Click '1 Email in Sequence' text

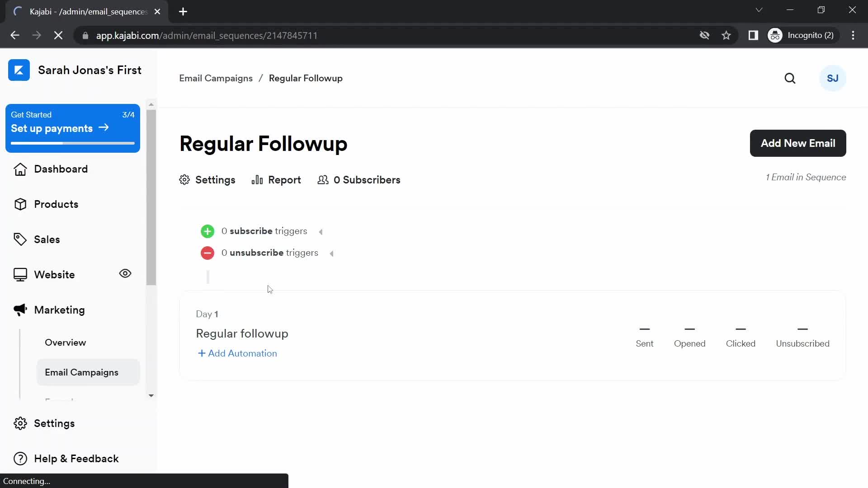806,177
